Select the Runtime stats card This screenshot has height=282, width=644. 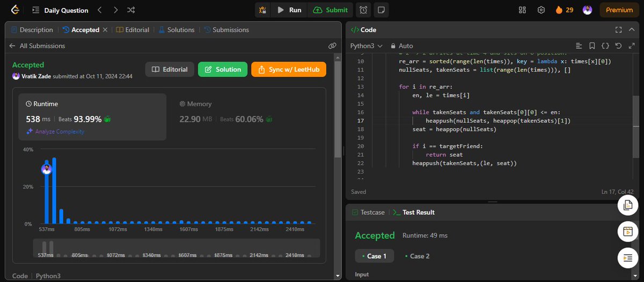tap(92, 117)
